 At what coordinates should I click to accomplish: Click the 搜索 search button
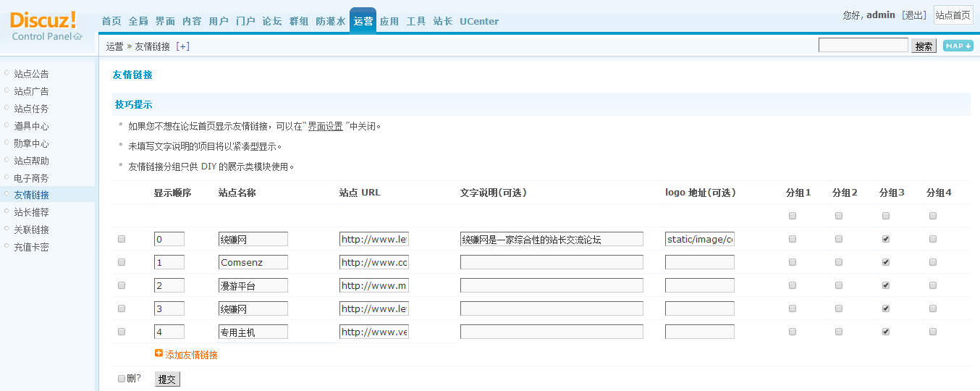tap(924, 46)
